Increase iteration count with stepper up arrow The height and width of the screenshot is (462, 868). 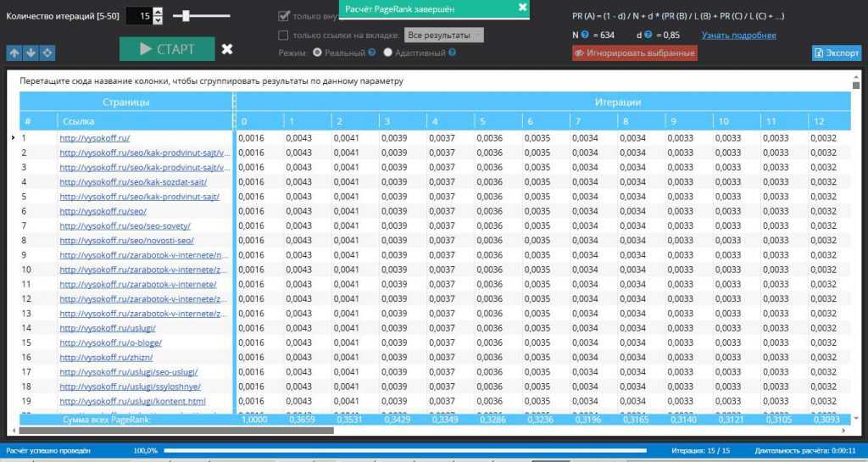[x=158, y=12]
